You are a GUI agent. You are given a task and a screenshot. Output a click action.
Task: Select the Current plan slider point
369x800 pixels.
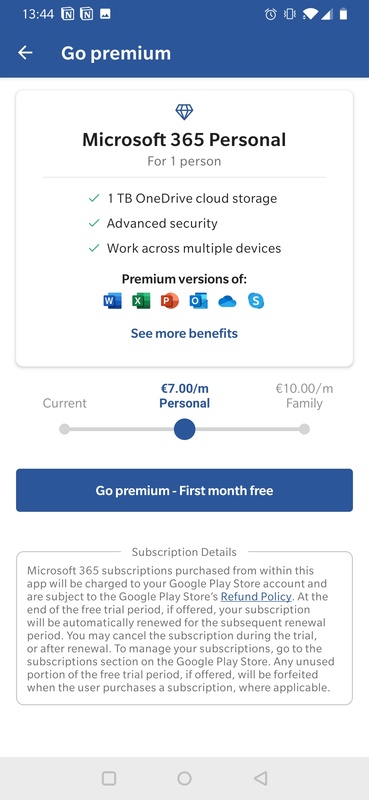pos(64,429)
